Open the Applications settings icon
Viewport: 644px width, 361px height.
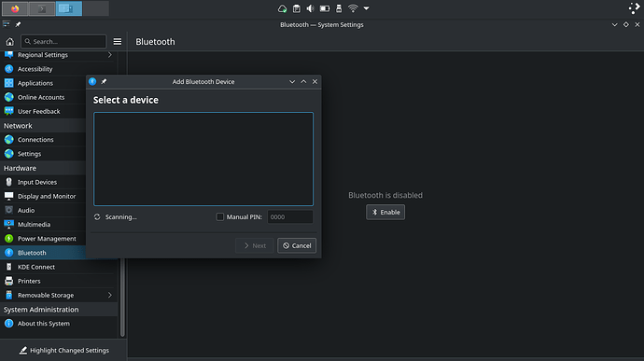click(8, 83)
